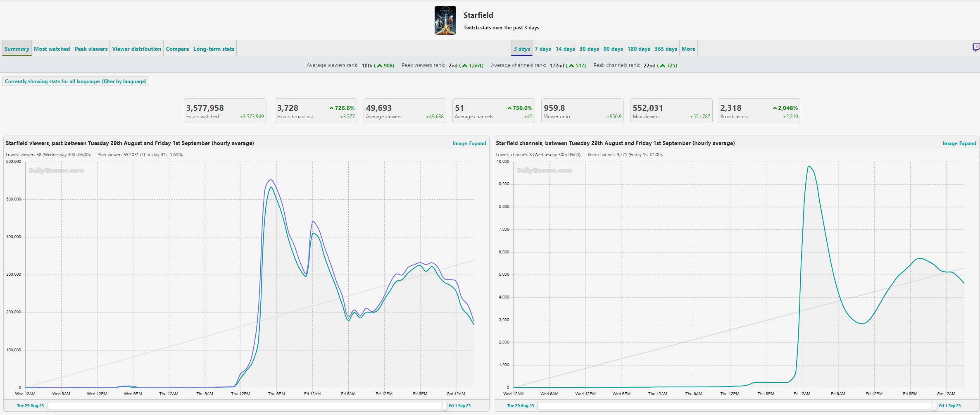This screenshot has height=415, width=980.
Task: Select the 30 days time range
Action: coord(589,49)
